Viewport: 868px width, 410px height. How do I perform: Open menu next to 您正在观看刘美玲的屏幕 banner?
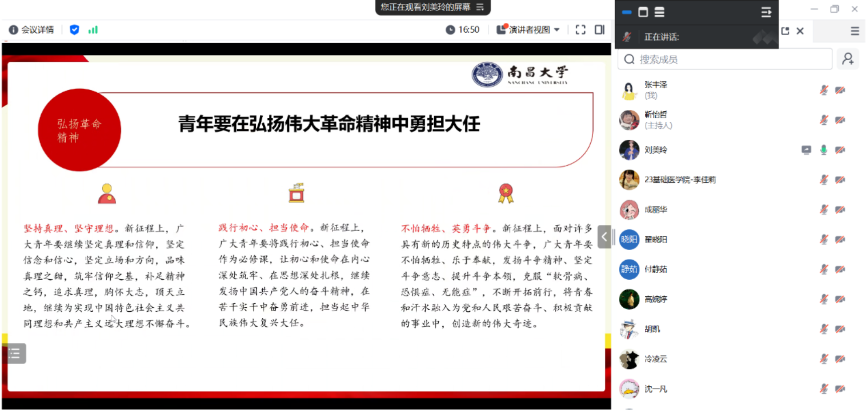(x=480, y=7)
